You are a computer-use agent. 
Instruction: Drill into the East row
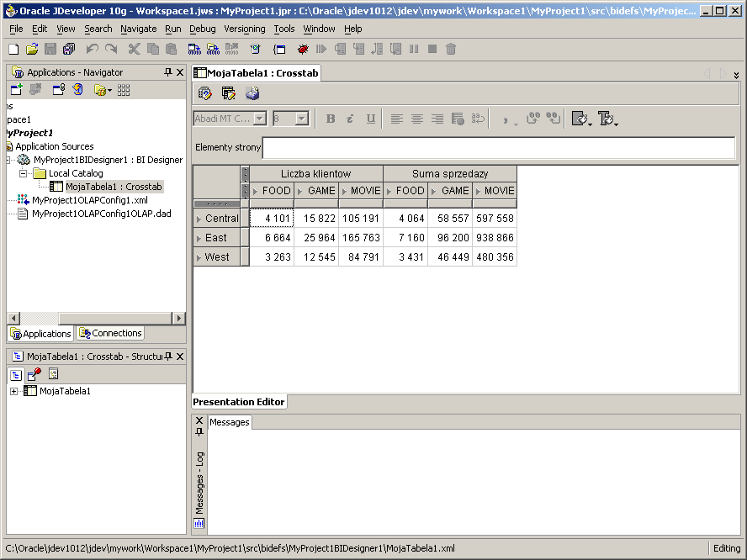click(x=199, y=238)
